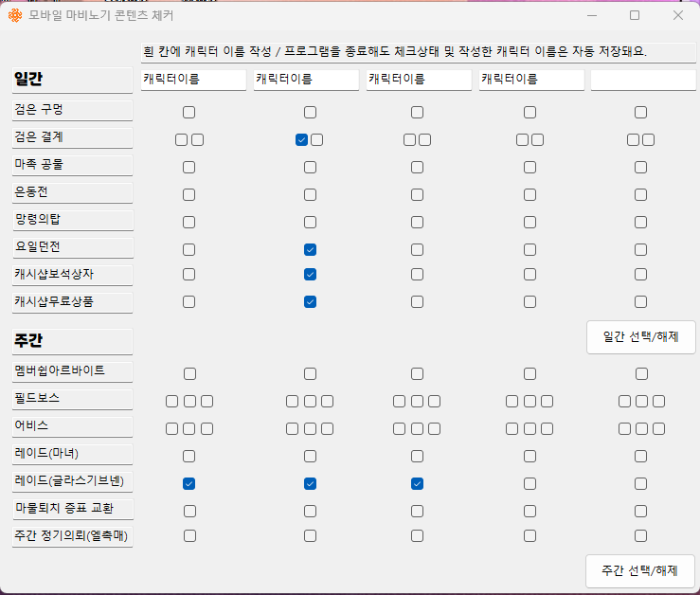700x595 pixels.
Task: Focus the empty fifth character name field
Action: click(x=643, y=80)
